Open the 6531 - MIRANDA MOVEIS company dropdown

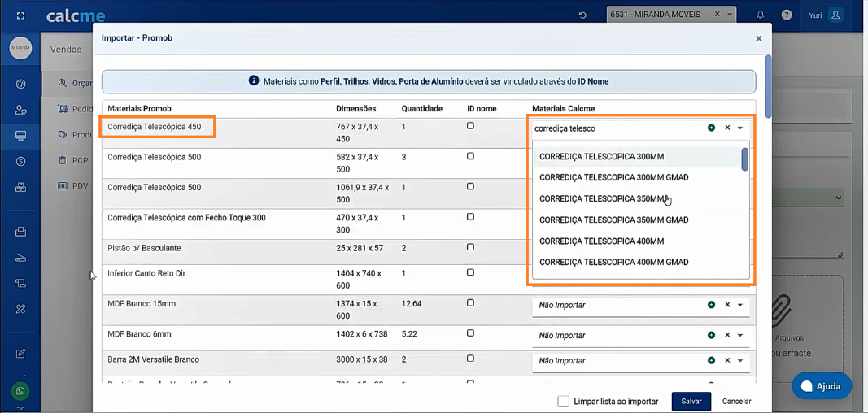pyautogui.click(x=731, y=15)
